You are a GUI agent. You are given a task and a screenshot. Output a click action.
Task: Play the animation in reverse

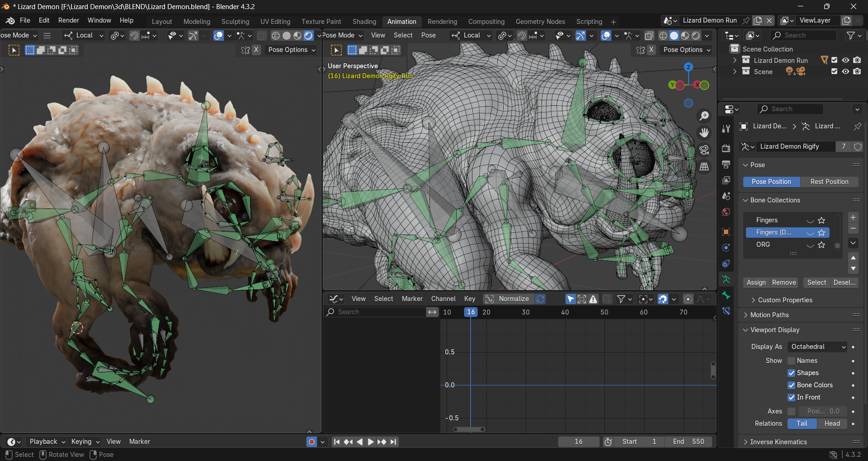click(359, 442)
